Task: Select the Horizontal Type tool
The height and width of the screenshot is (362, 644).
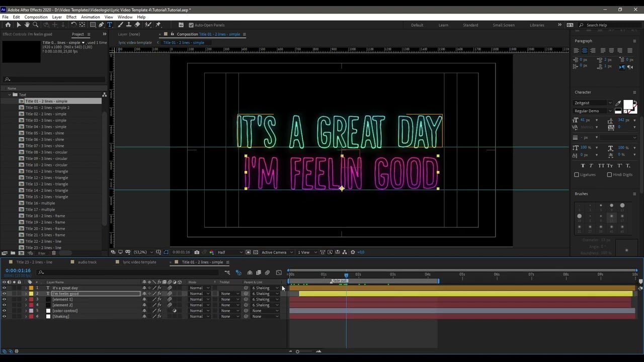Action: click(110, 25)
